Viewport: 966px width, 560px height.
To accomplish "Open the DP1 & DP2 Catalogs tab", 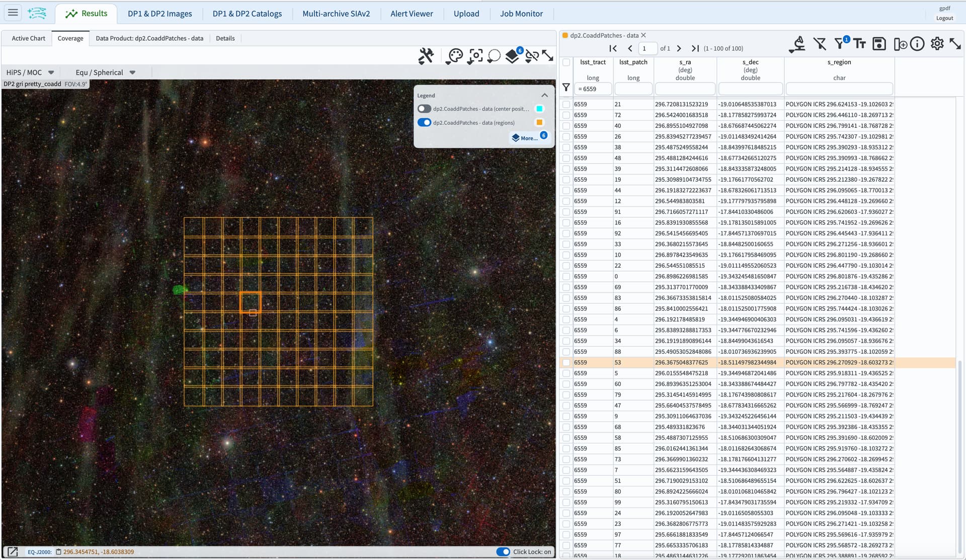I will (247, 14).
